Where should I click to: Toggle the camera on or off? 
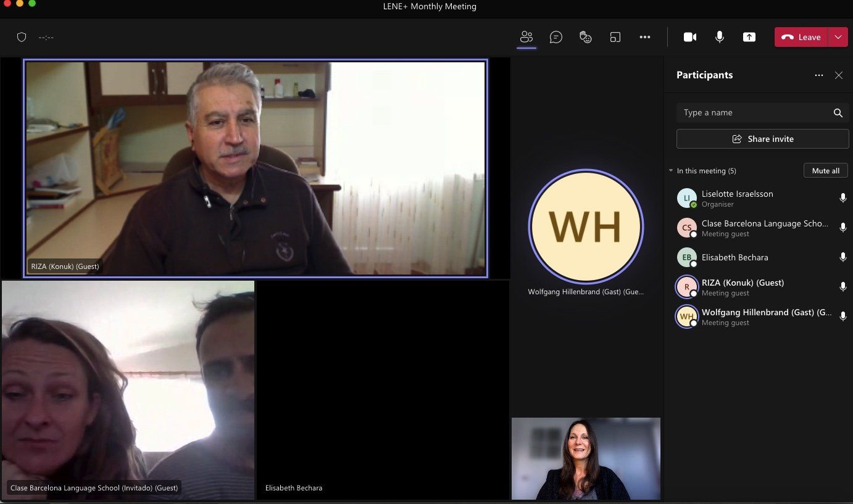click(x=690, y=37)
